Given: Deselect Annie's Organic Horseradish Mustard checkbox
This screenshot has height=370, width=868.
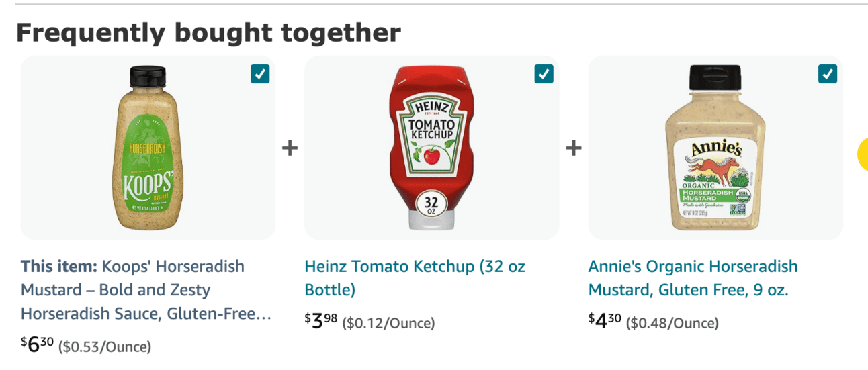Looking at the screenshot, I should click(x=828, y=74).
